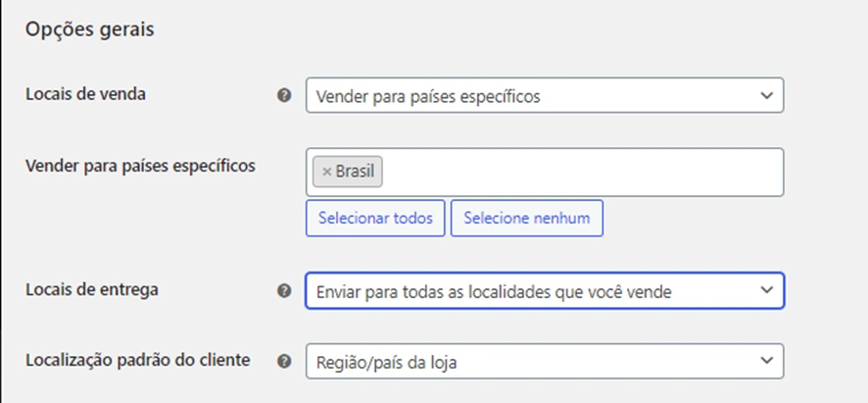
Task: Click chevron arrow on Enviar para todas as localidades select
Action: pyautogui.click(x=765, y=291)
